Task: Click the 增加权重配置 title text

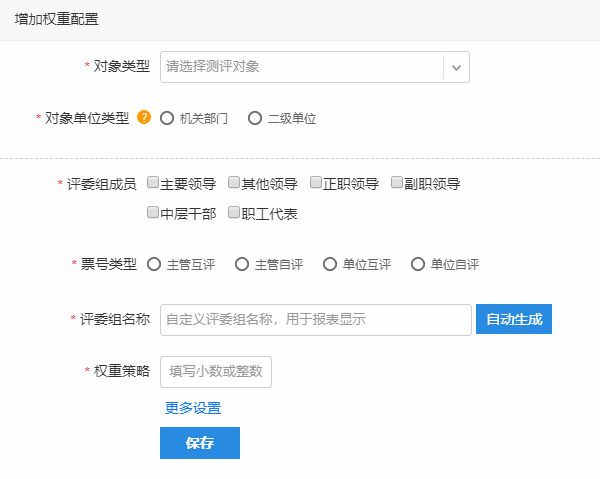Action: pos(57,19)
